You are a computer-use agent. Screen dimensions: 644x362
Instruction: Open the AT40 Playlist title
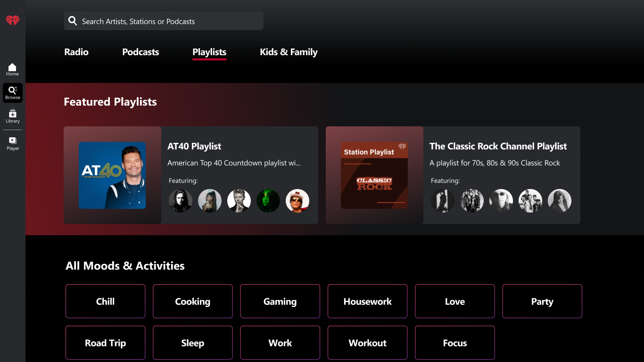(x=194, y=146)
